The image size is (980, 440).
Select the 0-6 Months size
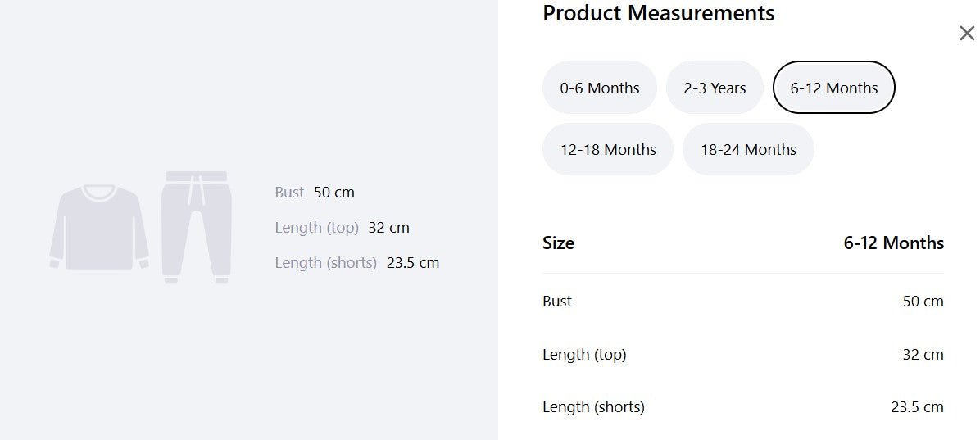(x=599, y=88)
